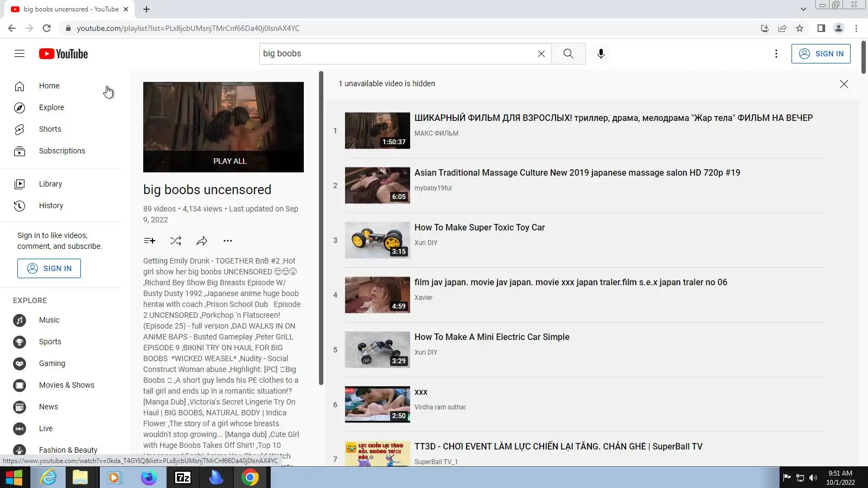Go back to the previous page

point(12,28)
